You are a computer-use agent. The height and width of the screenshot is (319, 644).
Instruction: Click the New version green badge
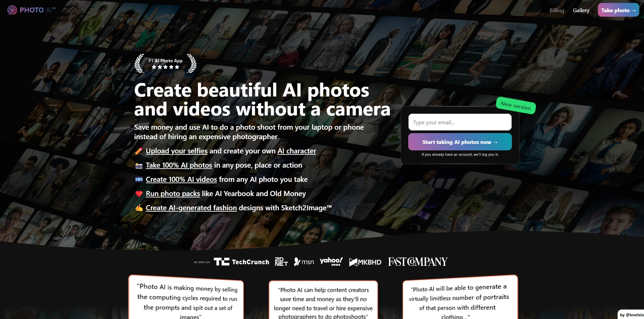click(516, 106)
